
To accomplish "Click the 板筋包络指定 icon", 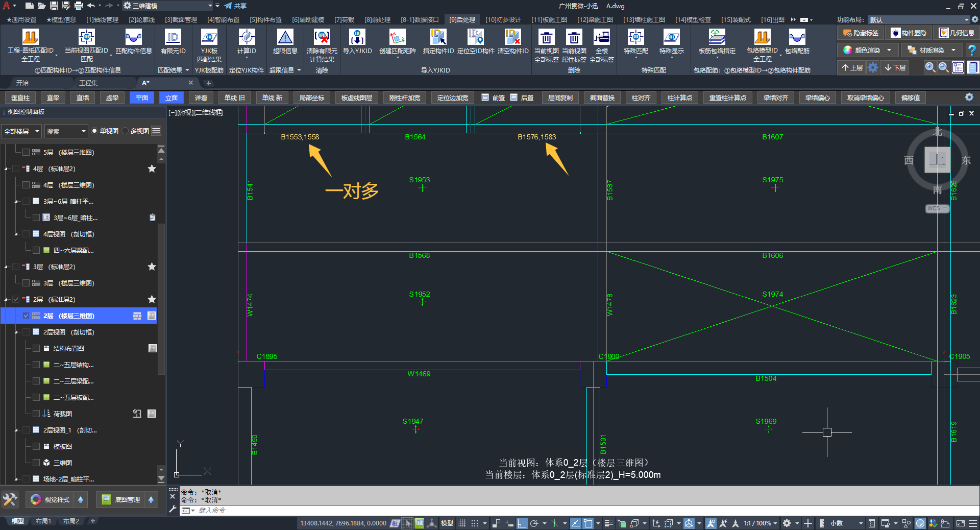I will coord(717,37).
